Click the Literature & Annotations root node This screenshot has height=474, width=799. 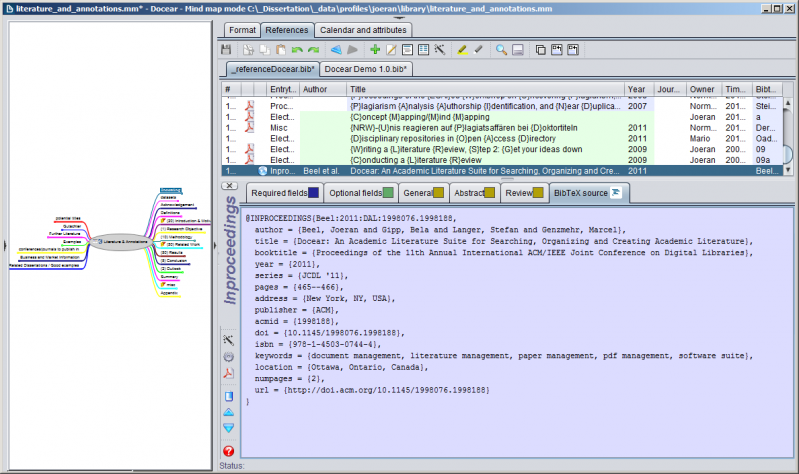(x=121, y=241)
